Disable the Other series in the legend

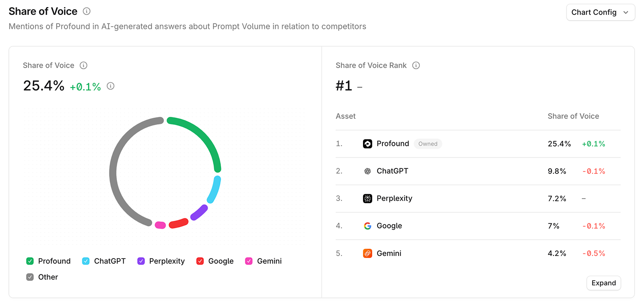(29, 277)
